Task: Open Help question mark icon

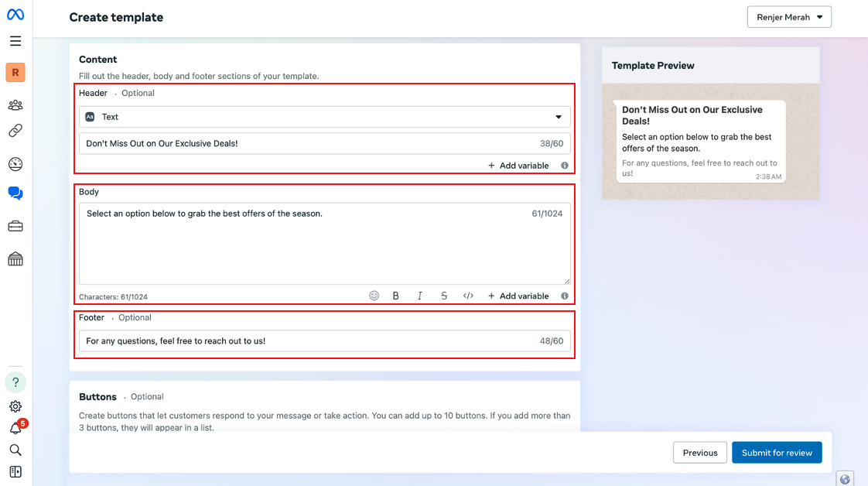Action: pyautogui.click(x=15, y=382)
